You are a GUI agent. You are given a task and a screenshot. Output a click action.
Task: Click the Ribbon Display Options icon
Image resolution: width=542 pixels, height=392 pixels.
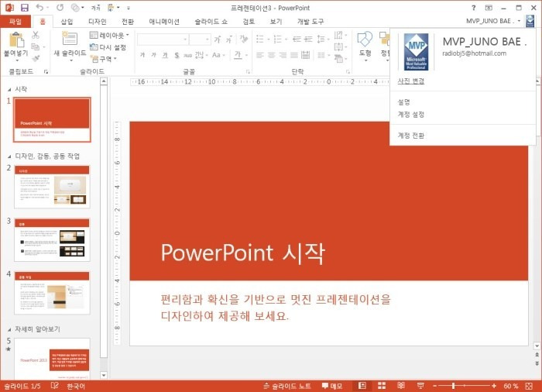tap(489, 8)
